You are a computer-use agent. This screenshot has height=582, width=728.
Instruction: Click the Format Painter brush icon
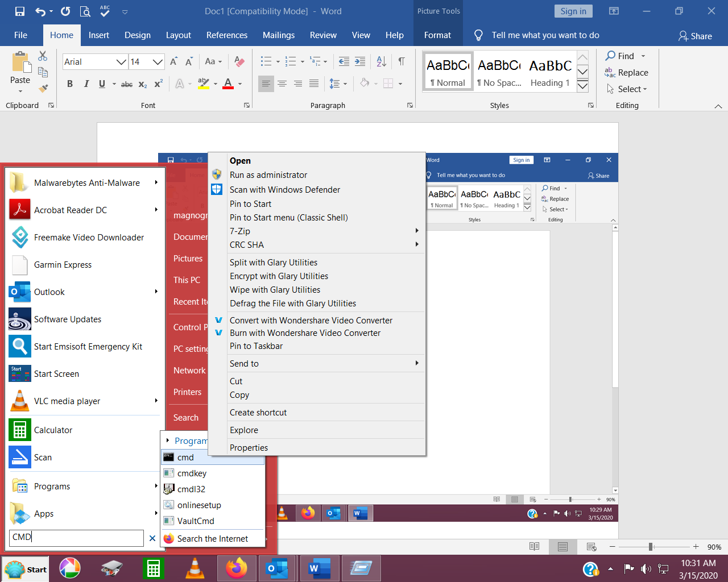click(43, 88)
